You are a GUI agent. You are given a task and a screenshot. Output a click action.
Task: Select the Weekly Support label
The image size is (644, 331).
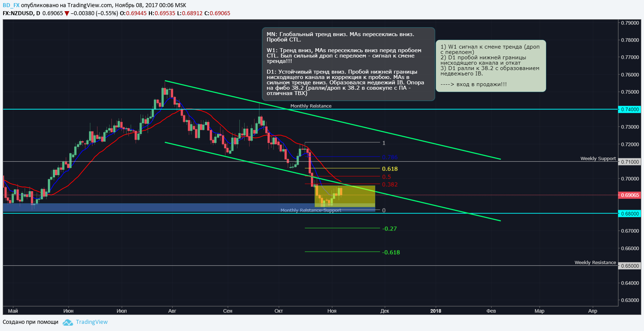[598, 159]
